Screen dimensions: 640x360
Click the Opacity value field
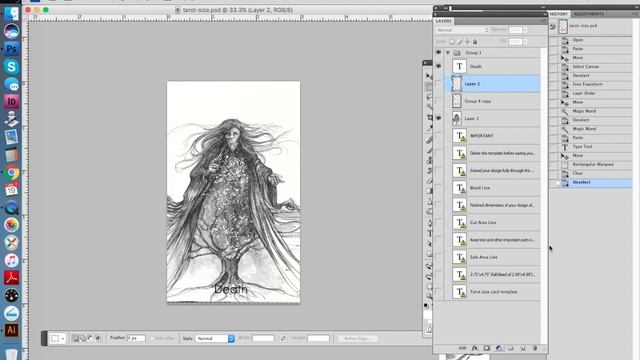pos(516,30)
